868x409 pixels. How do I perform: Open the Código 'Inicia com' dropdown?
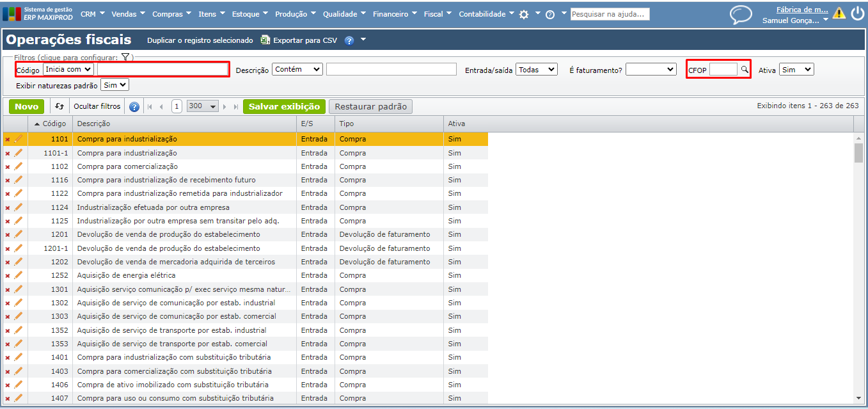coord(68,69)
